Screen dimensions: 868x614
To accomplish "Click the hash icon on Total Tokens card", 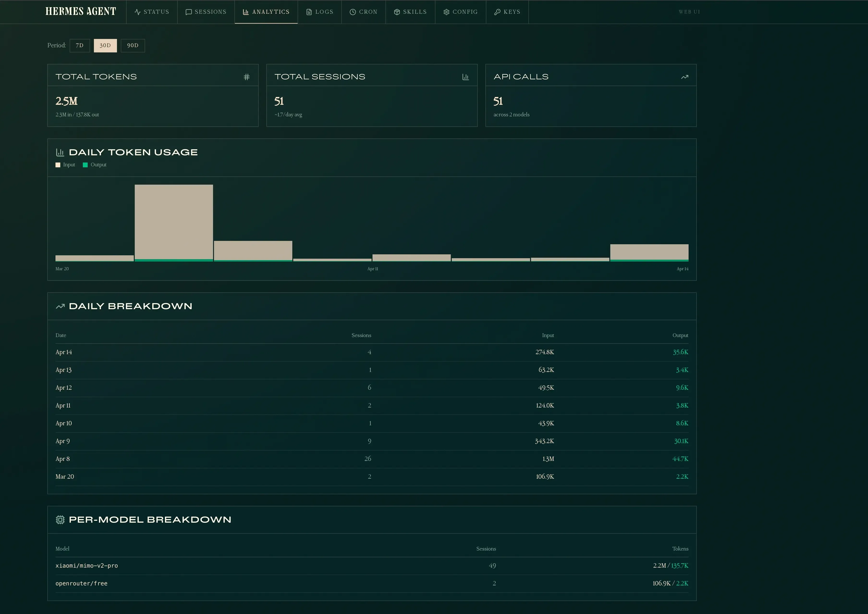I will pos(247,76).
